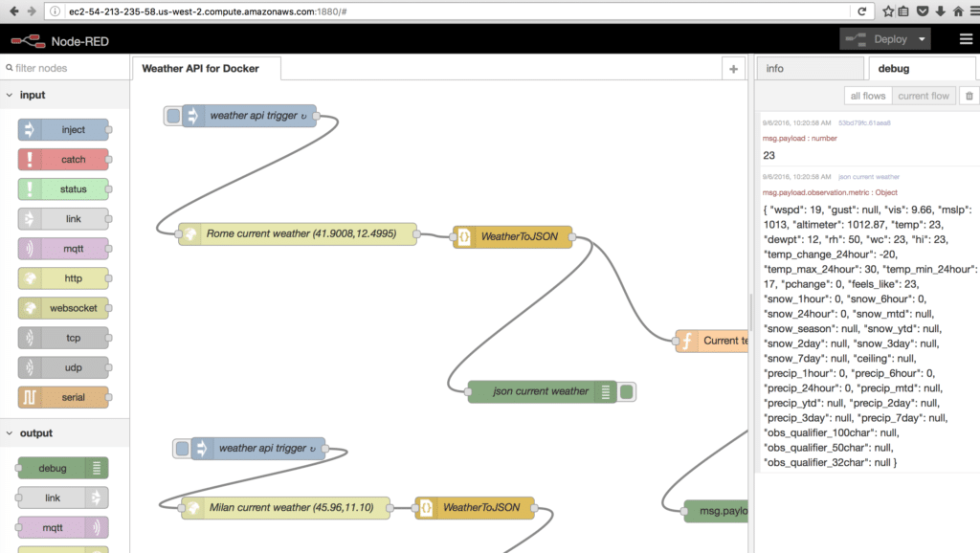Filter debug messages to current flow

[924, 96]
